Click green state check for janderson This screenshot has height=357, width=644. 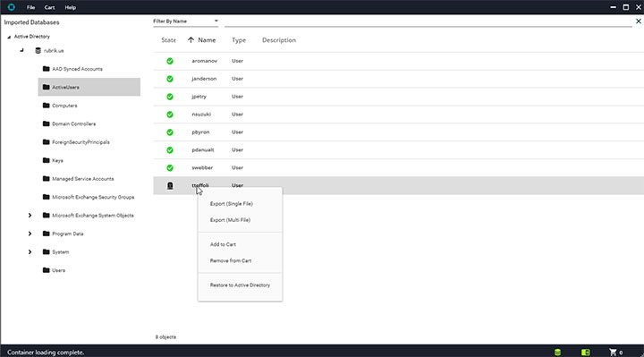[170, 79]
